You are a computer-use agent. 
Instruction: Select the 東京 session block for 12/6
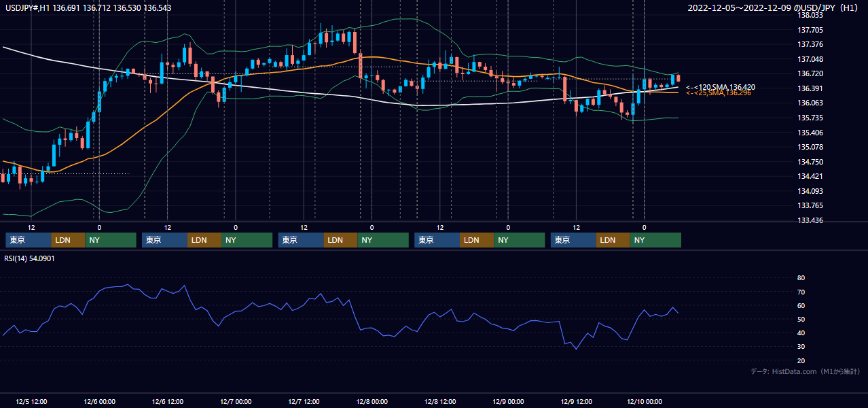[164, 240]
